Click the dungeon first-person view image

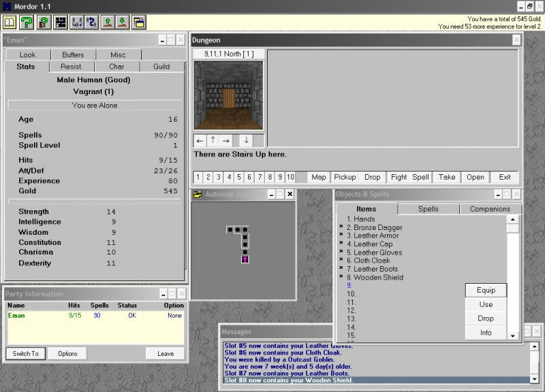228,95
